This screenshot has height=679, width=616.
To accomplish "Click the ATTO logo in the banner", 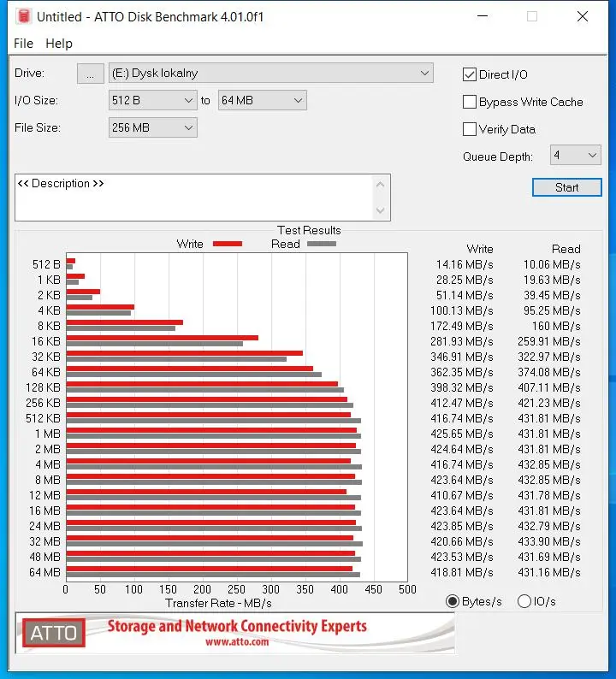I will [54, 633].
